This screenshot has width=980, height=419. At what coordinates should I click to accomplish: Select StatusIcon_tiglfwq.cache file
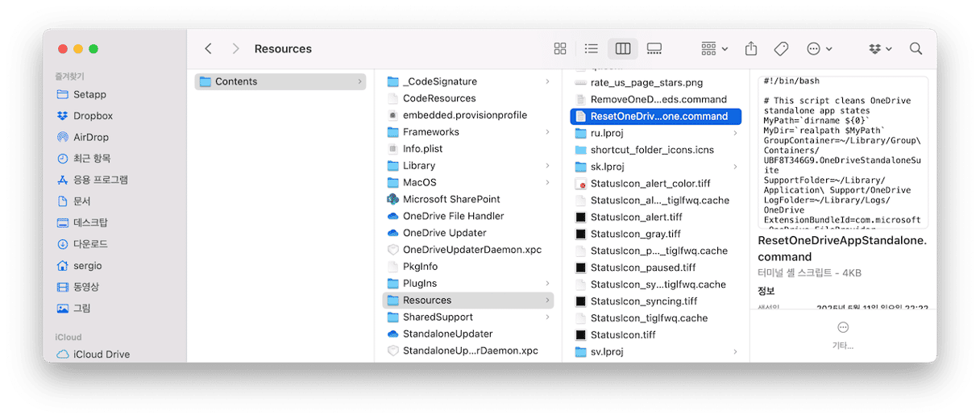coord(656,318)
